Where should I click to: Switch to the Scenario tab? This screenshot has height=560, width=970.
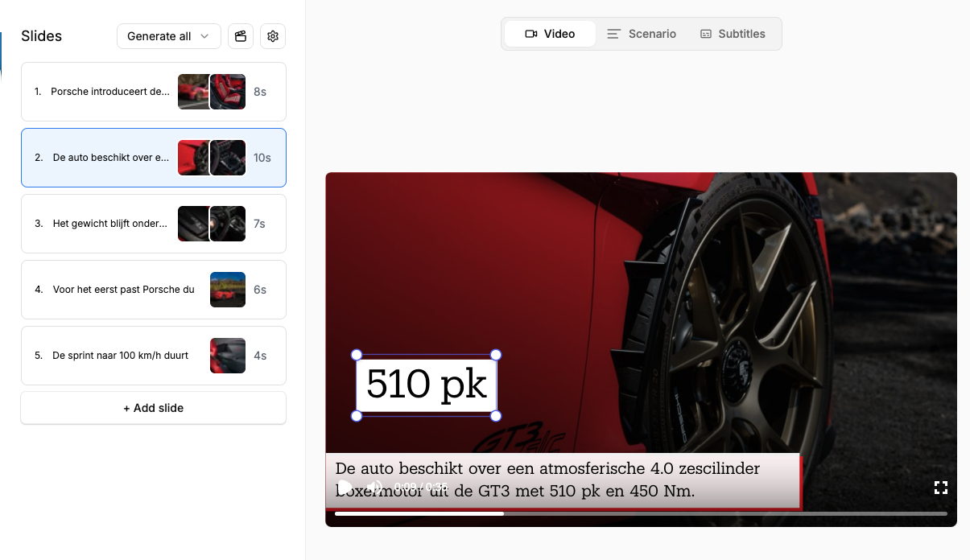642,34
